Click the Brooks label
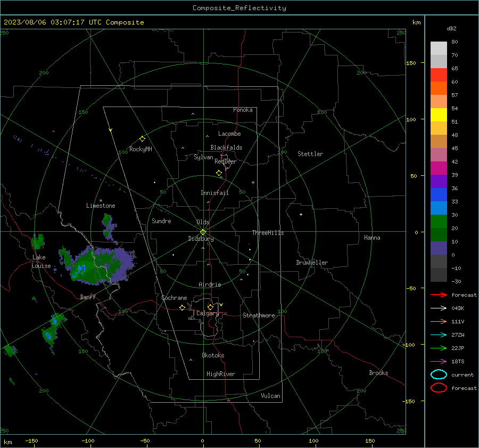Screen dimensions: 479x448 click(378, 373)
